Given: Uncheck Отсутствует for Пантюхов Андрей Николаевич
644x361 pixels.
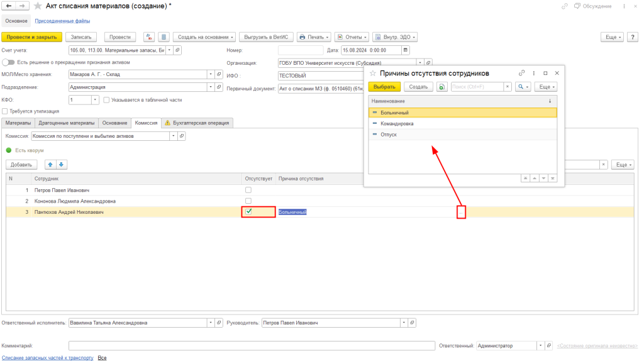Looking at the screenshot, I should (x=248, y=212).
